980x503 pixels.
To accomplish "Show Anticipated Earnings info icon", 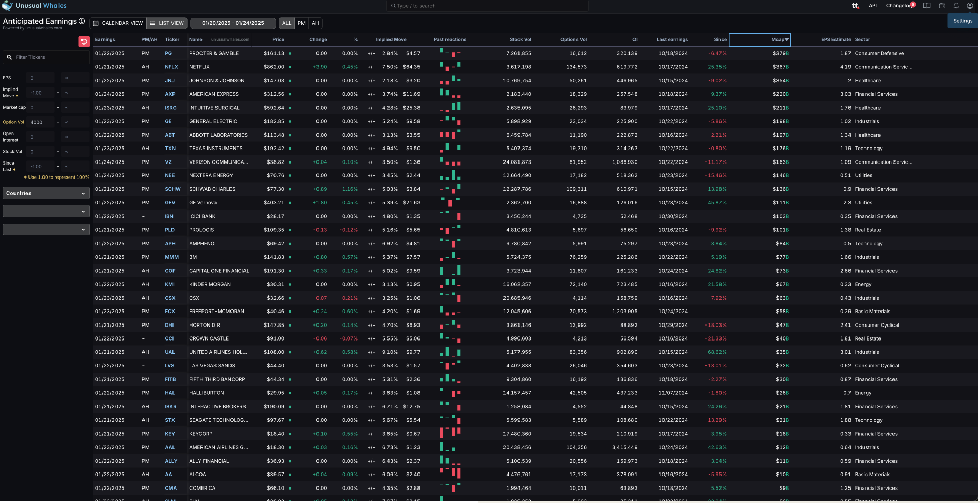I will point(82,21).
